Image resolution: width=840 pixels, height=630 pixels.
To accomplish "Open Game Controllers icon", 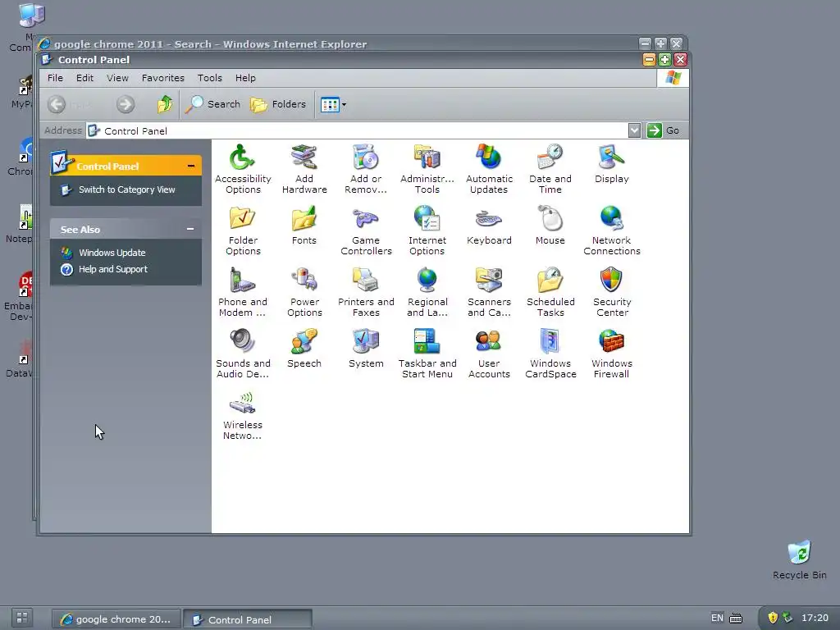I will tap(366, 231).
